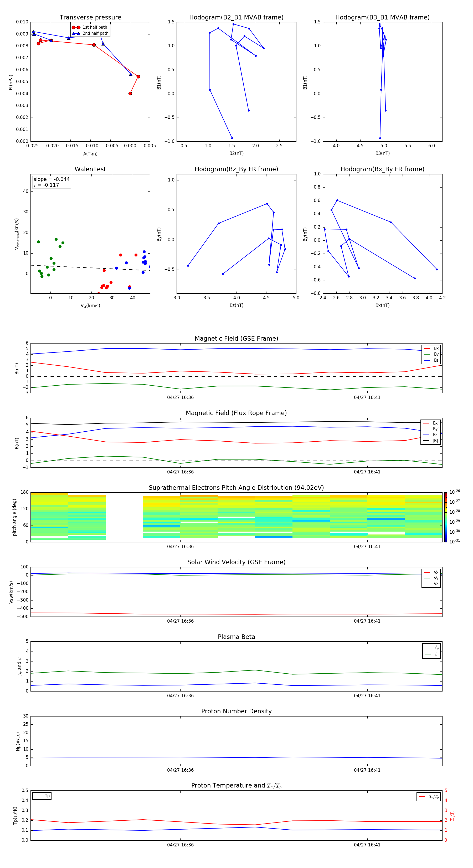
Task: Click the Vz legend entry
Action: [431, 584]
